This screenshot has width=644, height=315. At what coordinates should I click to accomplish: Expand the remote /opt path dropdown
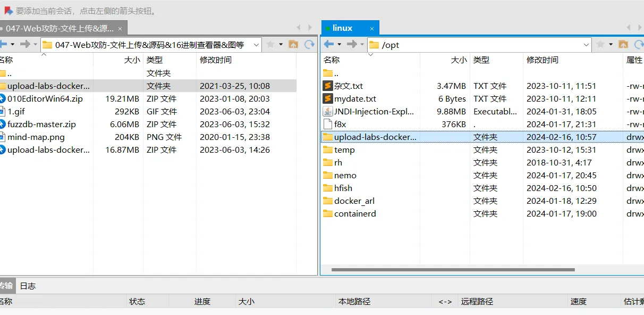(586, 45)
